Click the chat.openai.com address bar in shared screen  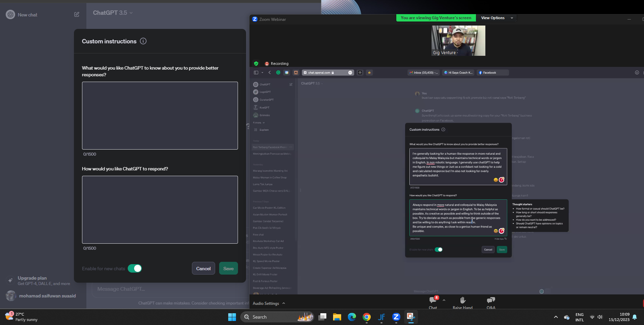pos(328,73)
